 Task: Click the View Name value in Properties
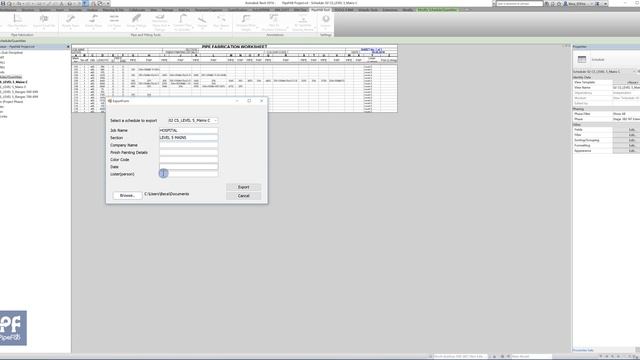pos(626,88)
